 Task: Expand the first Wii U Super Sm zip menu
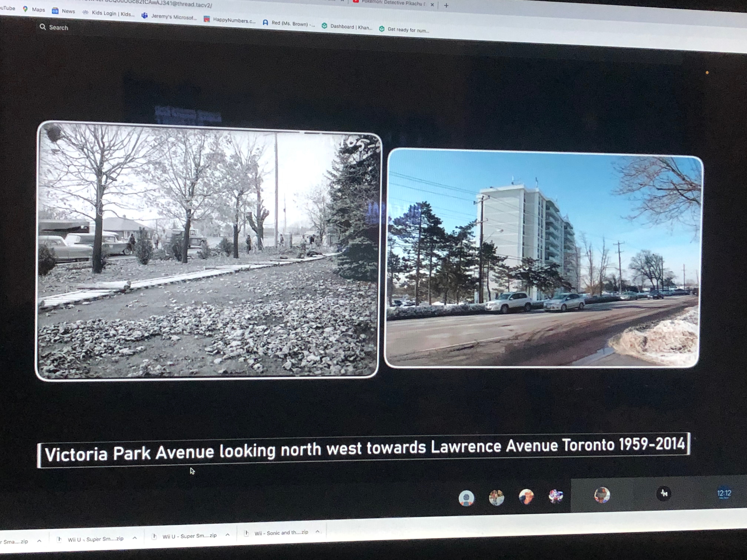pos(135,538)
